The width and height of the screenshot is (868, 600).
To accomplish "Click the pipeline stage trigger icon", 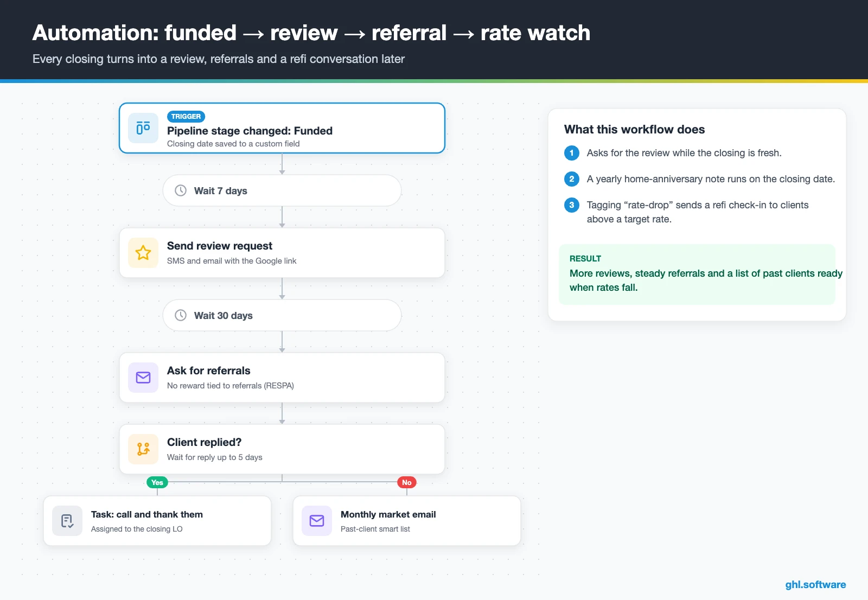I will pyautogui.click(x=143, y=128).
